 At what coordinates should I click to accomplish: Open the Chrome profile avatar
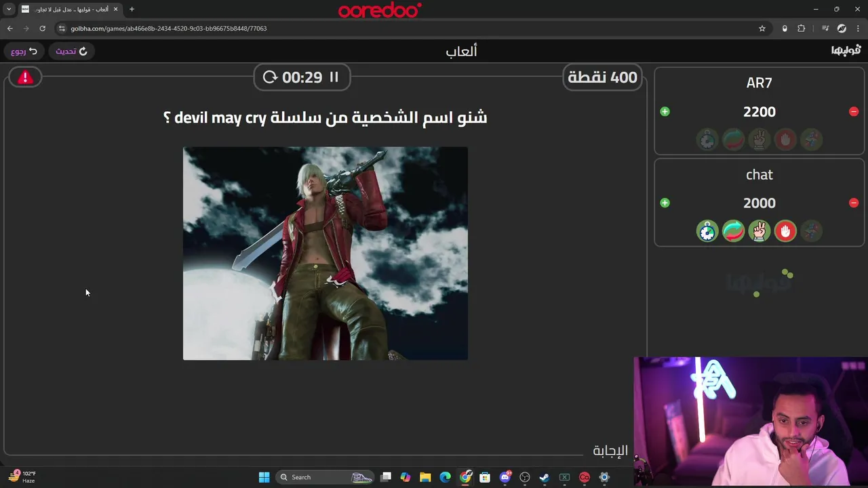[842, 28]
